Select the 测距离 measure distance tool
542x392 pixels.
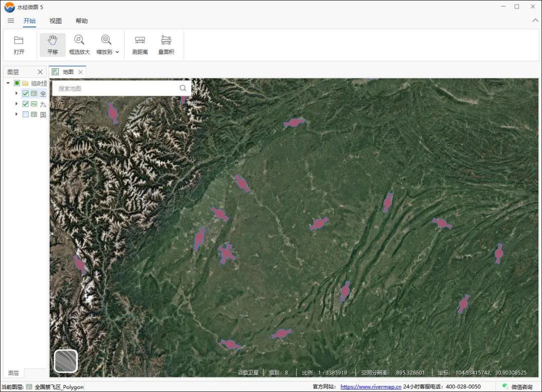pyautogui.click(x=140, y=45)
